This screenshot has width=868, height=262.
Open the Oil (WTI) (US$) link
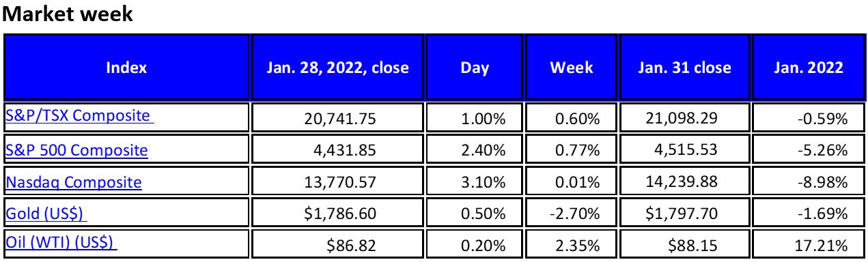coord(59,242)
